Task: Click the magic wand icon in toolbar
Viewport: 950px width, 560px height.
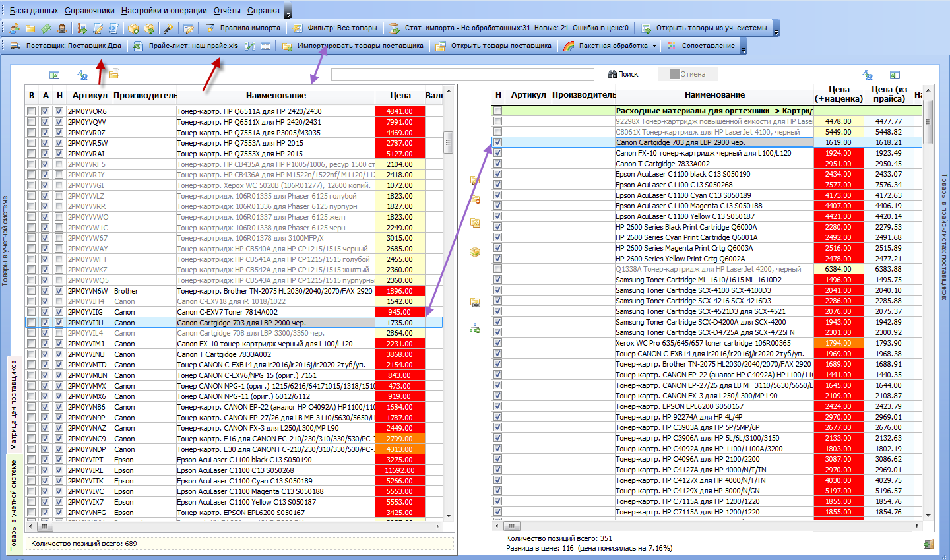Action: pyautogui.click(x=168, y=28)
